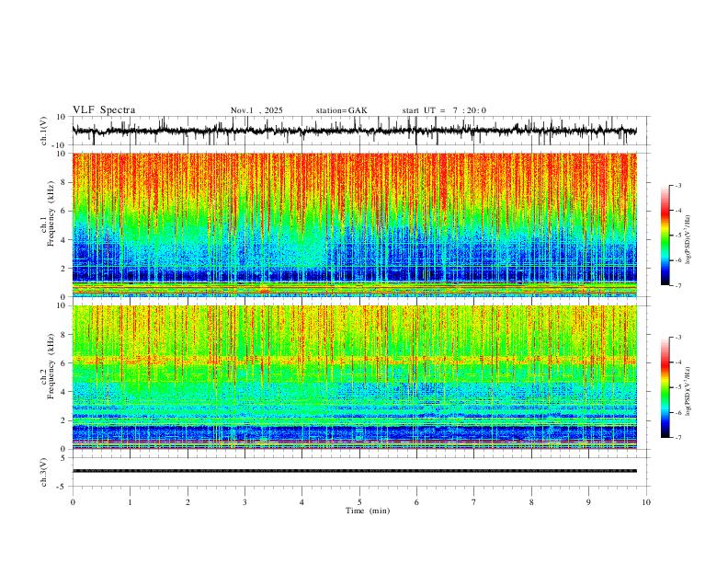Click the ch.2 PSD color scale bar
728x563 pixels.
point(665,387)
